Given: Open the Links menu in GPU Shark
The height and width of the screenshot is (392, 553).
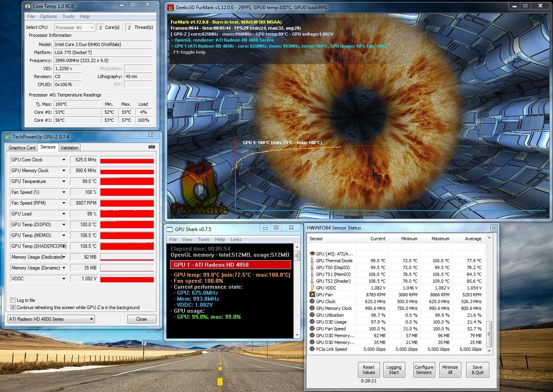Looking at the screenshot, I should [236, 239].
